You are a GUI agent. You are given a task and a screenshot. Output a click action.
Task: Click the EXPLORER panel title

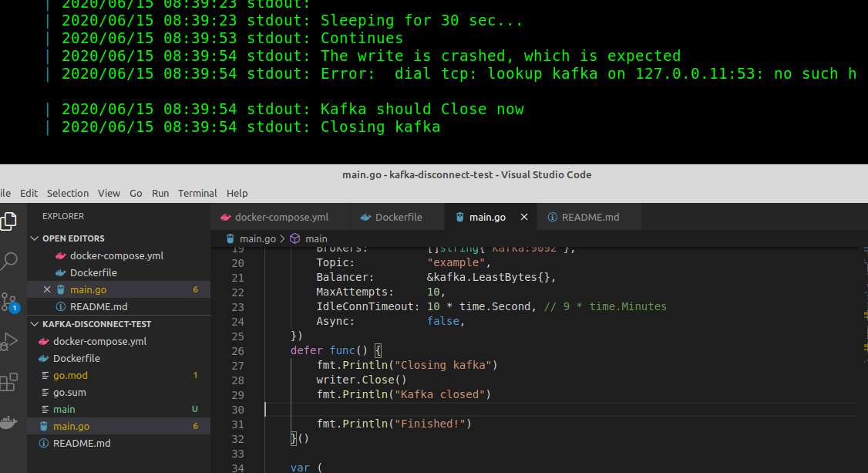pyautogui.click(x=63, y=216)
